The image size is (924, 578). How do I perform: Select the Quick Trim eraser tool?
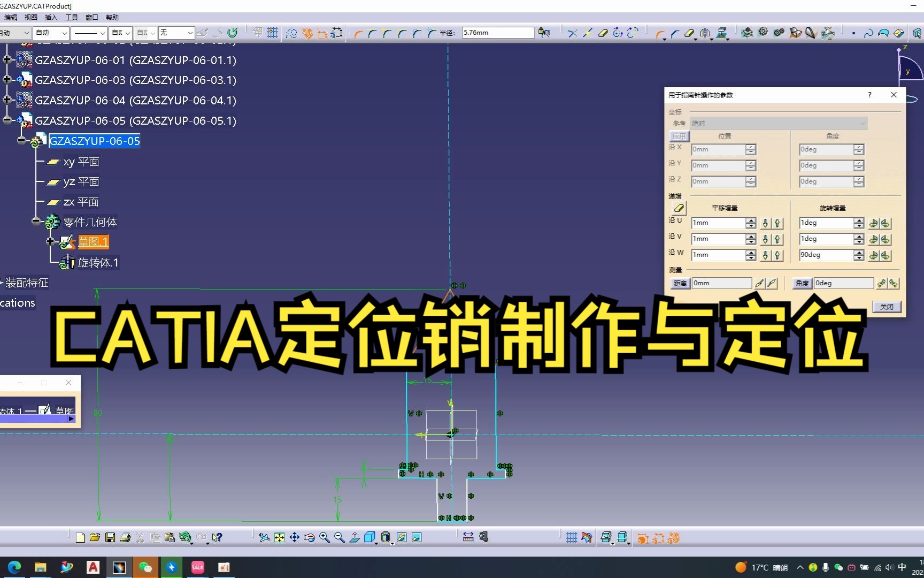tap(603, 33)
